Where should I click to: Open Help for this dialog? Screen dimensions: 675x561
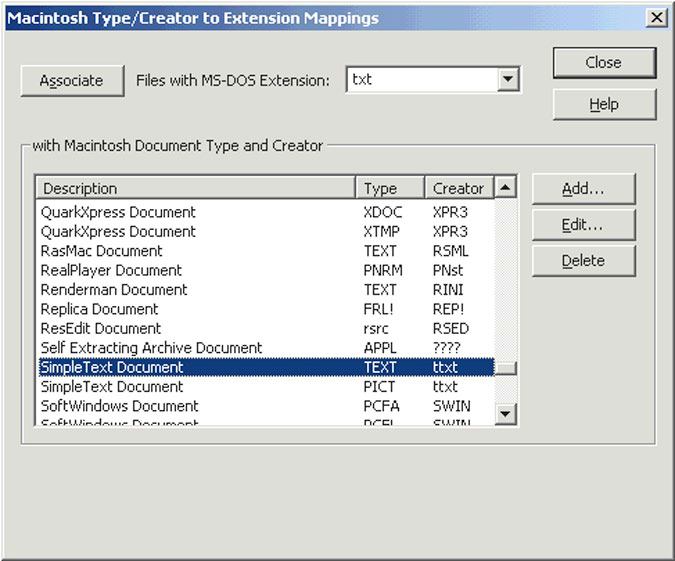pos(604,104)
